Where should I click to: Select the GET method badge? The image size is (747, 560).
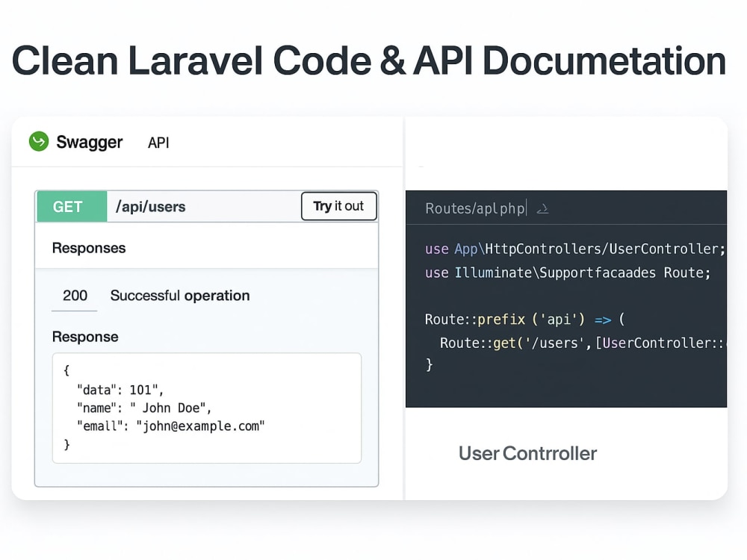72,207
